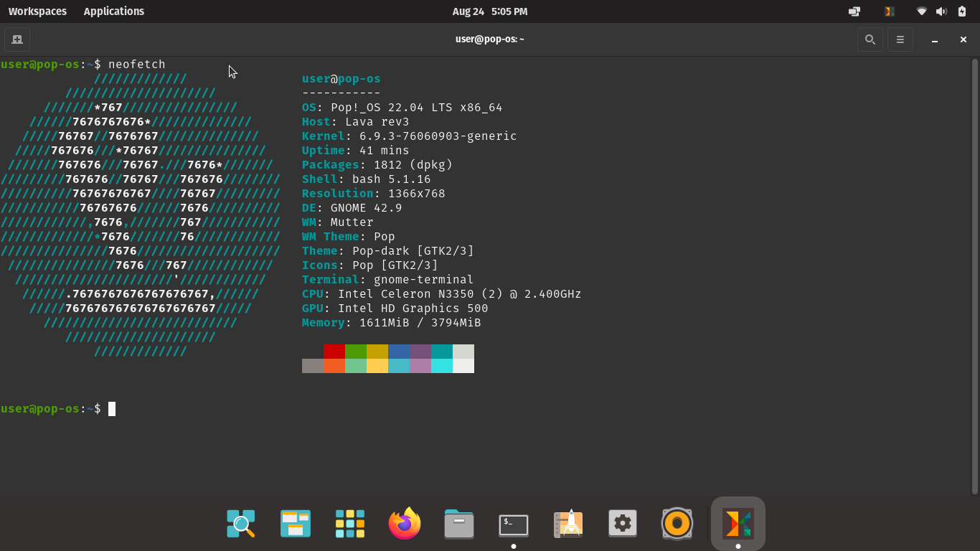Open the Applications menu
Image resolution: width=980 pixels, height=551 pixels.
tap(113, 11)
